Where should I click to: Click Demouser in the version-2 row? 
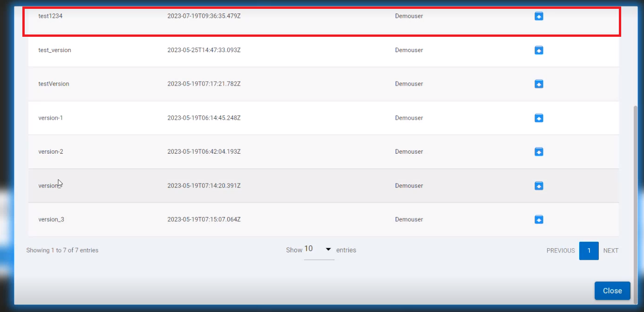[x=409, y=151]
